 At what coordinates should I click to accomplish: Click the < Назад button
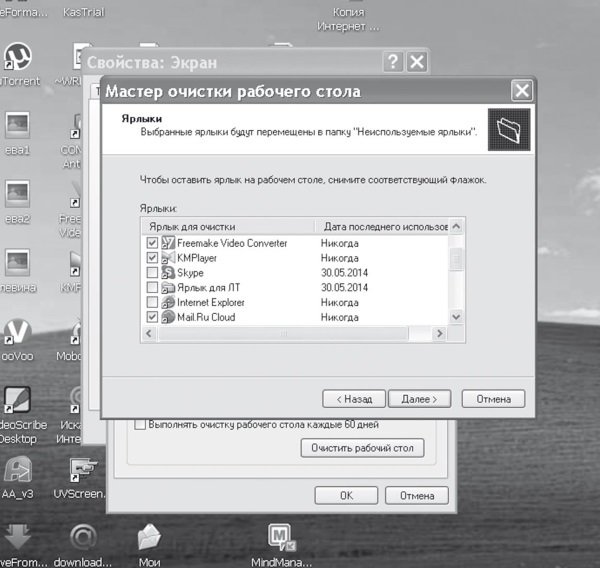click(x=354, y=399)
